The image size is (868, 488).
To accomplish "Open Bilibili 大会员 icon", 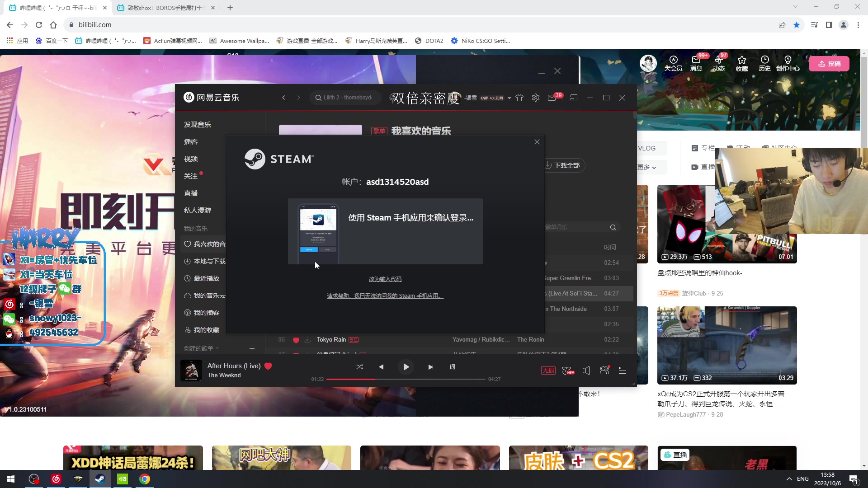I will click(673, 63).
